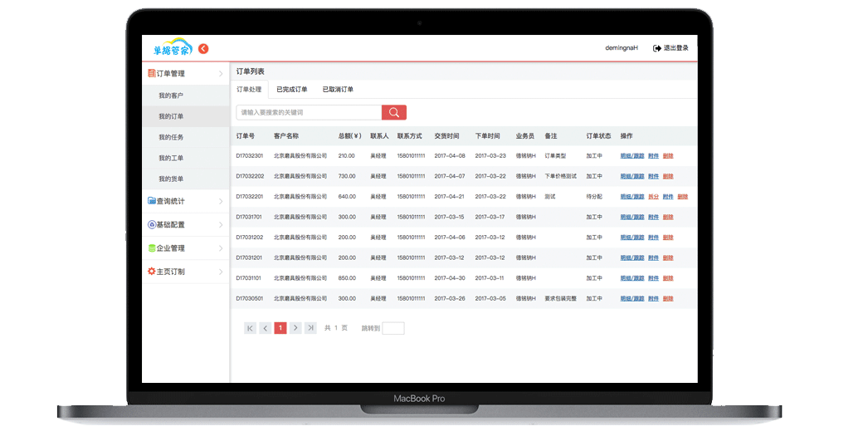The width and height of the screenshot is (868, 441).
Task: Click 删除 for order D17032301
Action: coord(668,156)
